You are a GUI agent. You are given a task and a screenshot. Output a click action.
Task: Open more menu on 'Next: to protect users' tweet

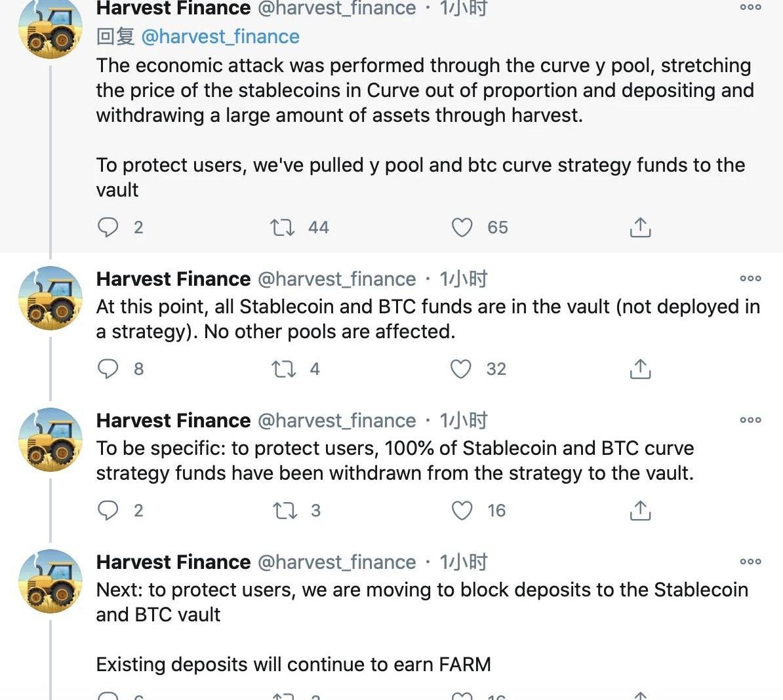750,562
